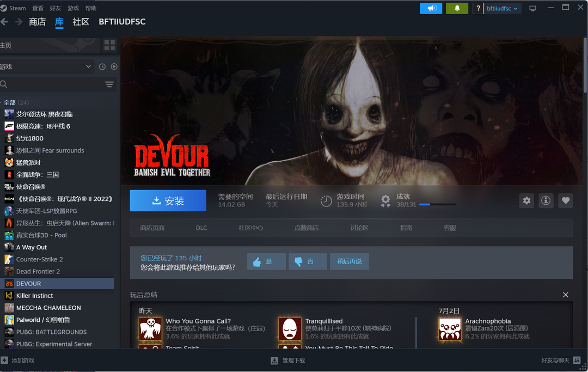The width and height of the screenshot is (588, 372).
Task: Click the question mark help icon
Action: pos(478,8)
